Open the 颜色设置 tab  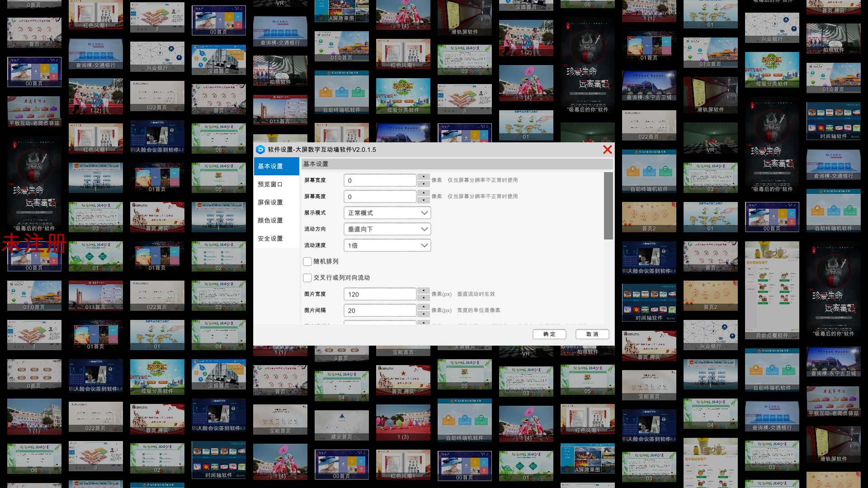[270, 221]
